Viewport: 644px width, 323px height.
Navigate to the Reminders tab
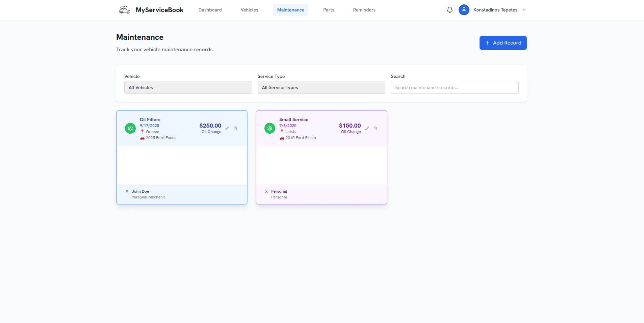(x=364, y=10)
